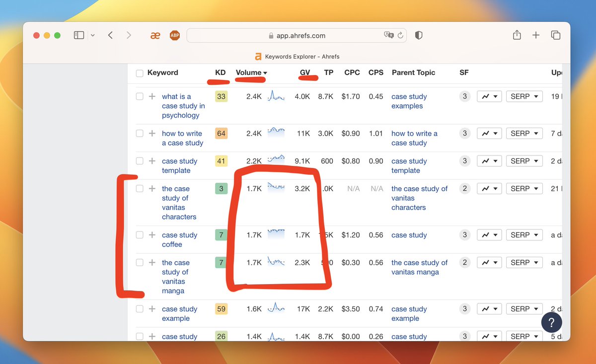Image resolution: width=596 pixels, height=364 pixels.
Task: Open case study parent topic in the coffee row
Action: pos(409,235)
